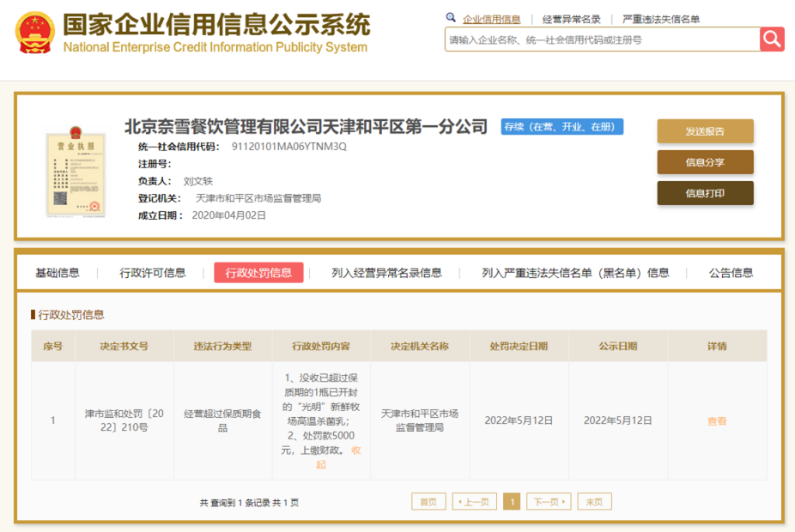Click the 决定书文号 column header
This screenshot has width=795, height=532.
point(124,346)
